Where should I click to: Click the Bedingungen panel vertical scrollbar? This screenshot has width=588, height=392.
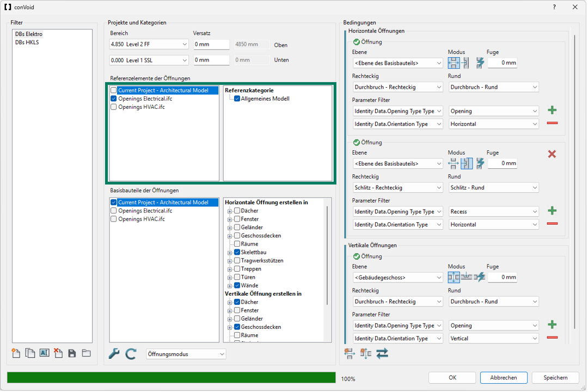coord(574,182)
